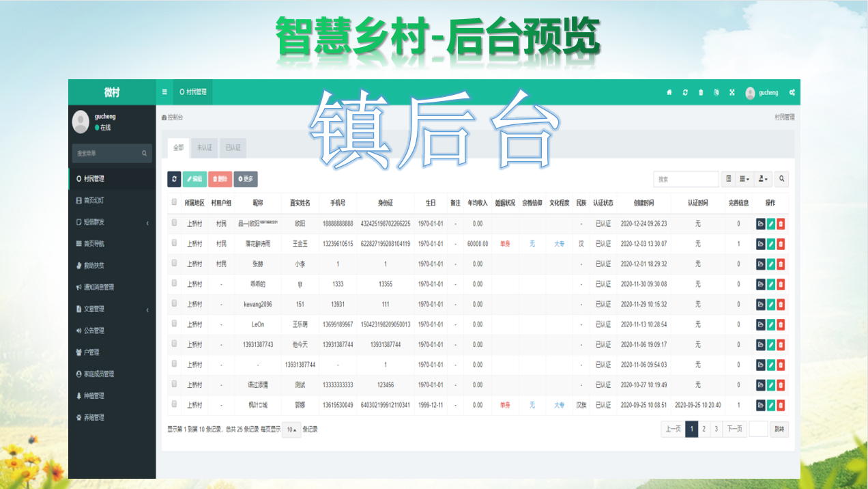The image size is (868, 489).
Task: Check the row checkbox for 语过添情
Action: click(x=175, y=384)
